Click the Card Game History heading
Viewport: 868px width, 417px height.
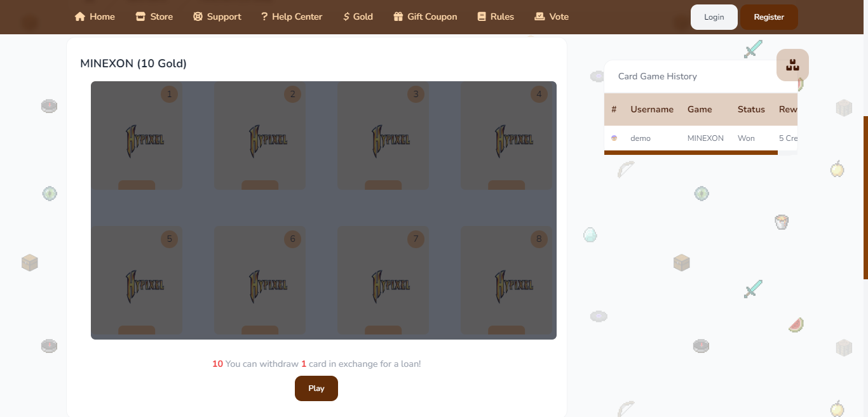pos(658,76)
